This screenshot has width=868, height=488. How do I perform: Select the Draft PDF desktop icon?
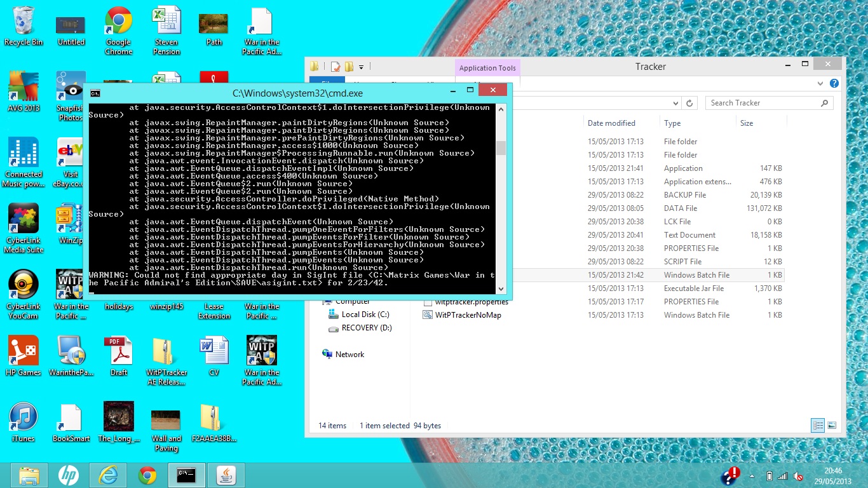pyautogui.click(x=118, y=356)
